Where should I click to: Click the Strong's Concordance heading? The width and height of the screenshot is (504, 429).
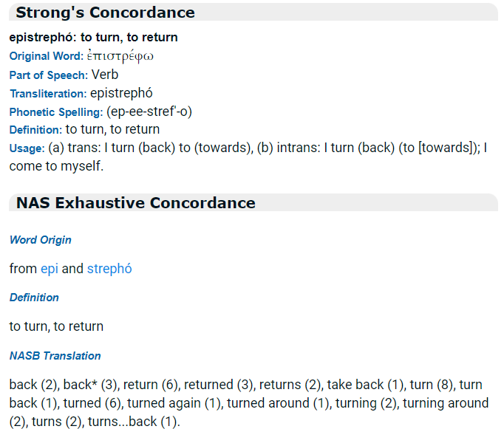[105, 13]
